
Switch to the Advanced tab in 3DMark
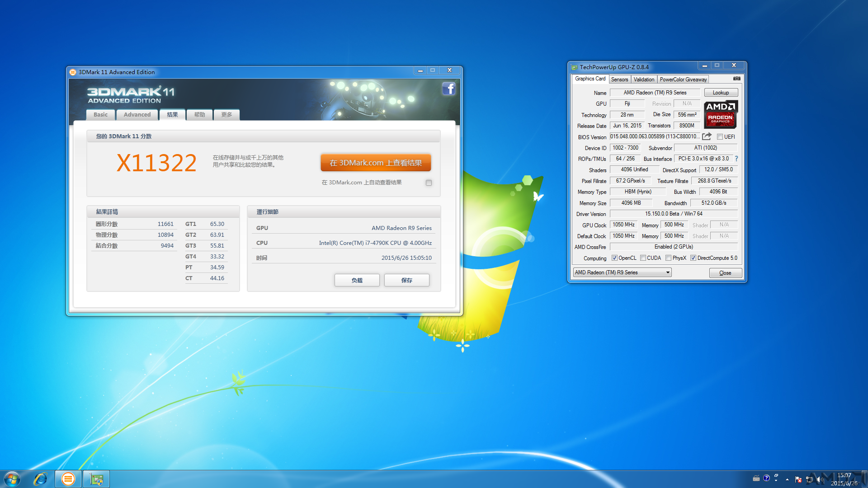[x=137, y=115]
